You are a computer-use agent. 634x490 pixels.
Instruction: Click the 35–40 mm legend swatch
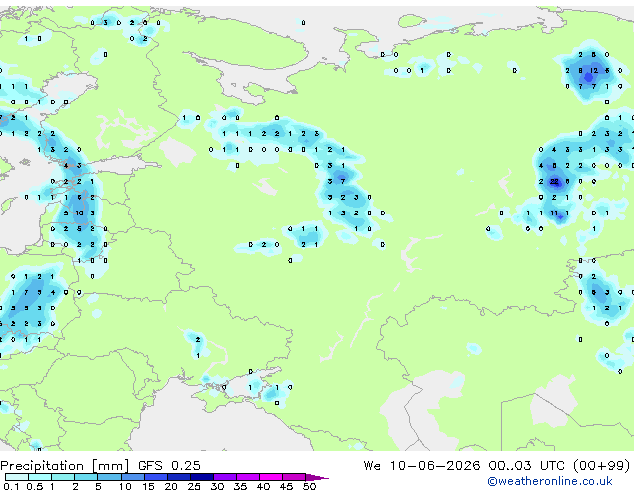tap(247, 477)
